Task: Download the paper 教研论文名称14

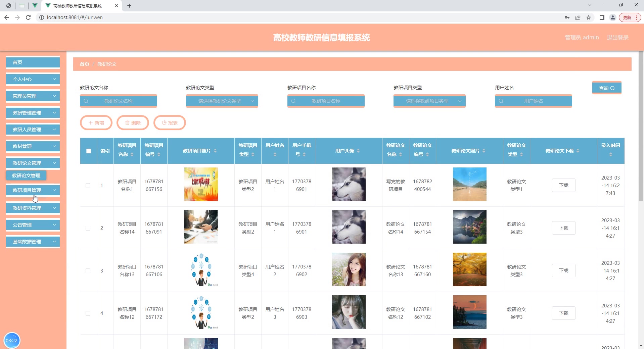Action: pyautogui.click(x=564, y=228)
